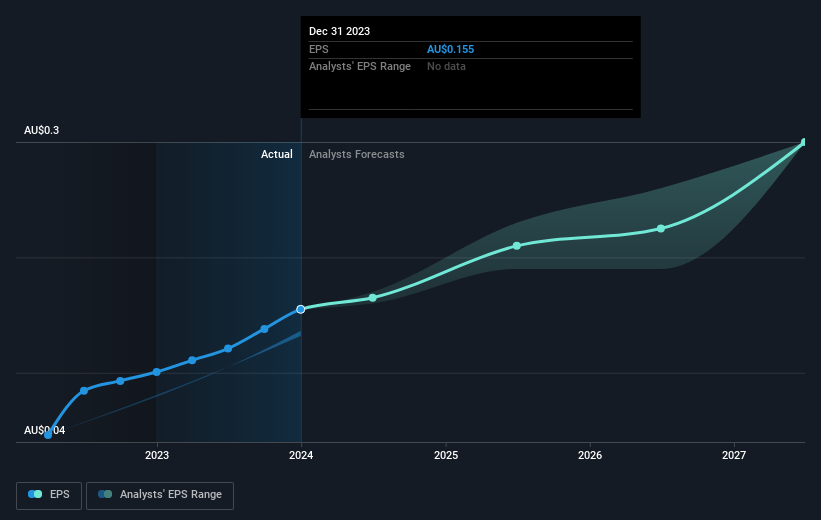The width and height of the screenshot is (821, 520).
Task: Click the EPS data point right before 2024
Action: (264, 329)
